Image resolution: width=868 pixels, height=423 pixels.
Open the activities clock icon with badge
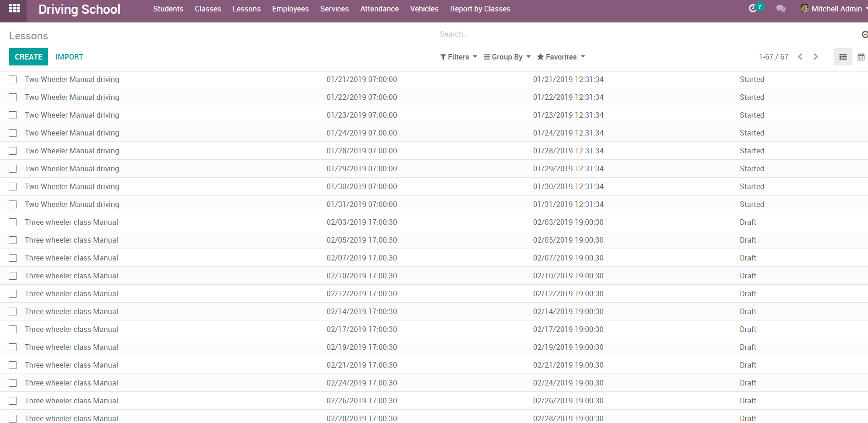pos(753,9)
